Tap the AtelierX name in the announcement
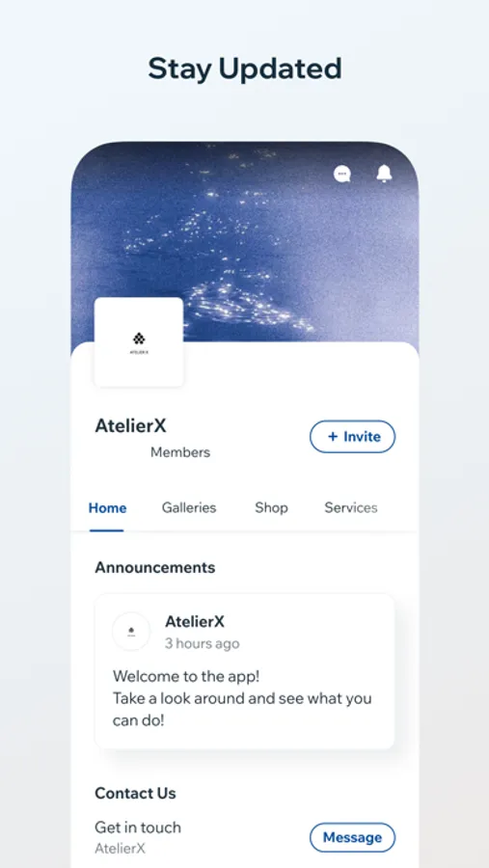 [x=195, y=622]
